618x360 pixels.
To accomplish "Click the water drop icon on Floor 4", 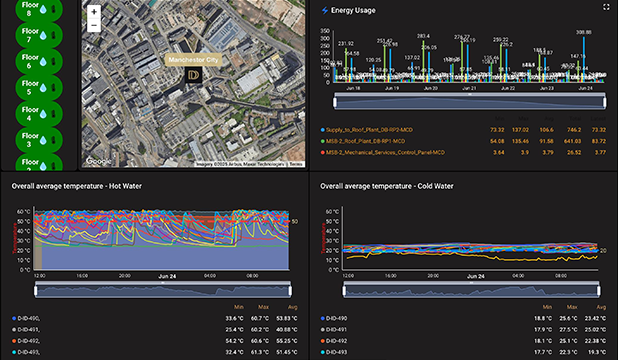I will click(x=43, y=114).
